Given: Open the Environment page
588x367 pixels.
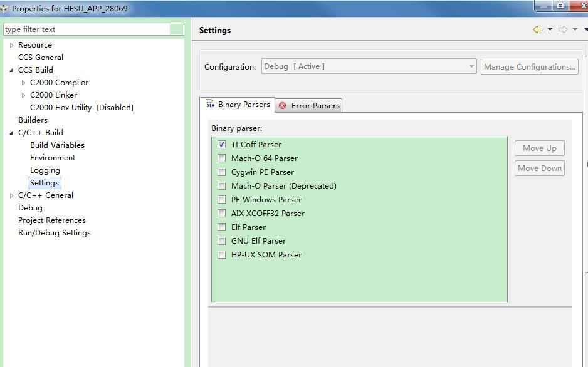Looking at the screenshot, I should coord(53,158).
